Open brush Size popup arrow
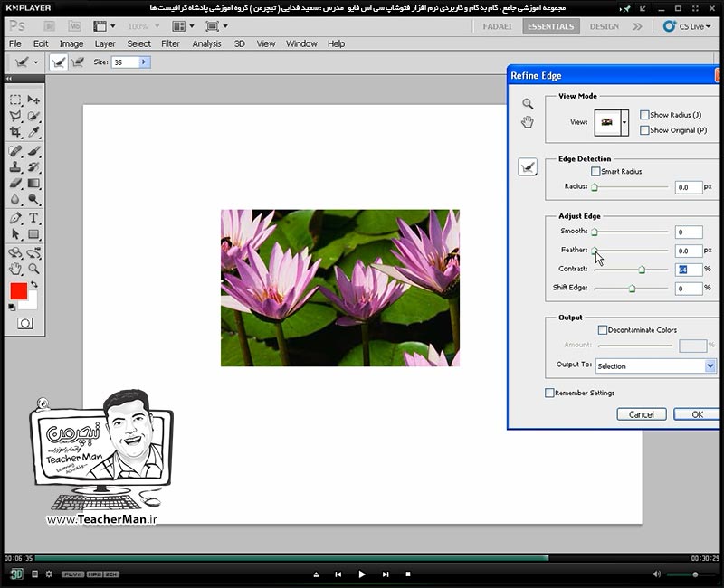 [144, 62]
